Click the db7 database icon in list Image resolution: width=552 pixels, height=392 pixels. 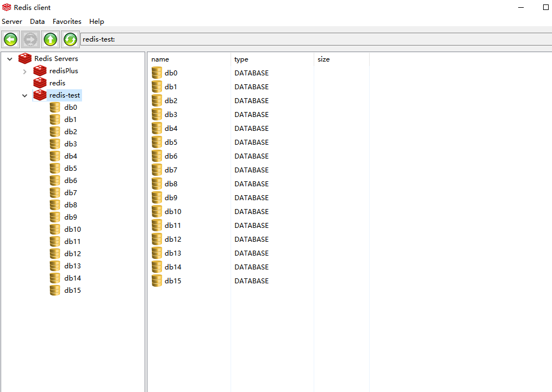pyautogui.click(x=157, y=170)
